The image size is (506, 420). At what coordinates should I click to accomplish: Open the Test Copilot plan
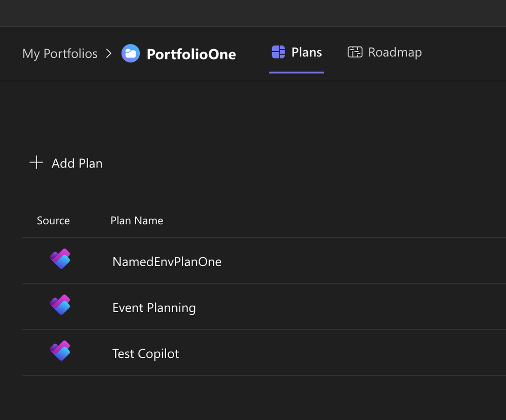[x=145, y=354]
